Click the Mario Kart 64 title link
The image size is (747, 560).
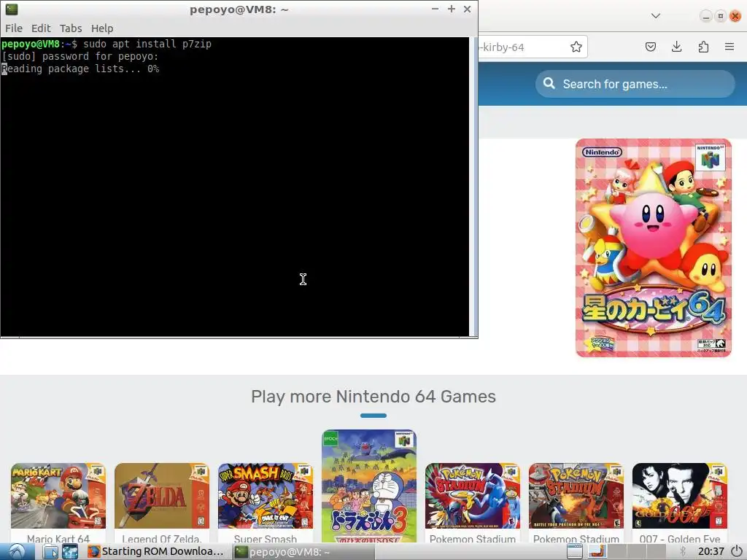[x=58, y=538]
